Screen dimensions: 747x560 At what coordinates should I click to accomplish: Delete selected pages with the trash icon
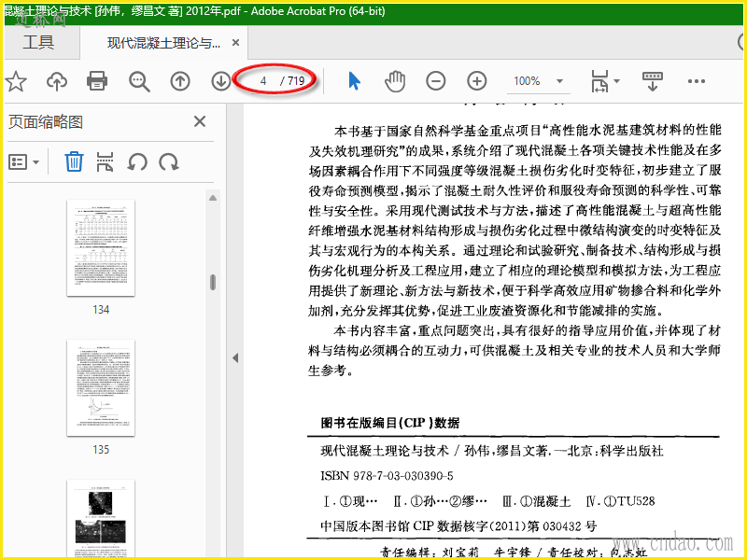point(74,161)
